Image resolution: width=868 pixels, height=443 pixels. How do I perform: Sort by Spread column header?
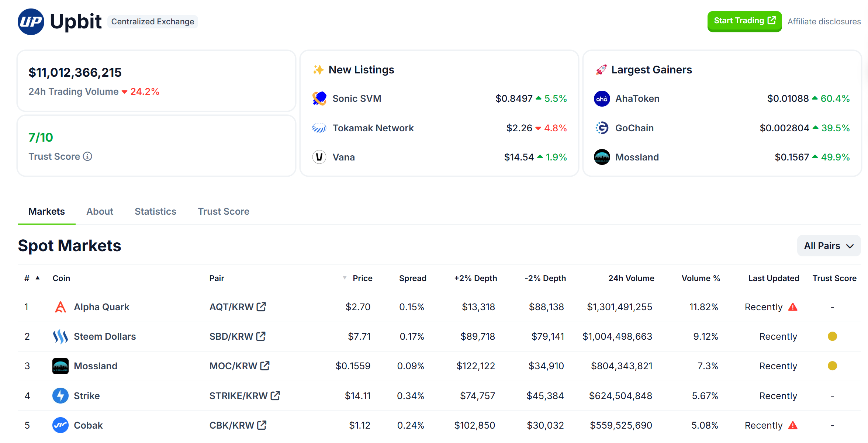tap(412, 278)
